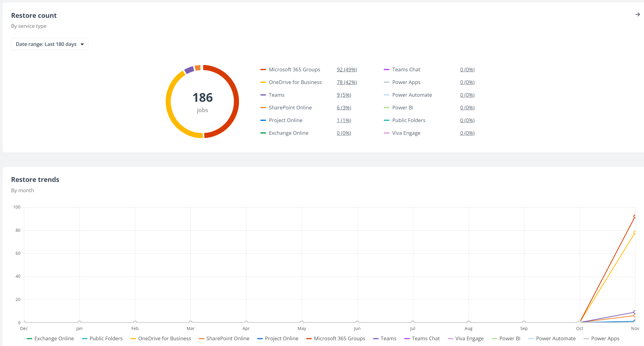This screenshot has height=346, width=644.
Task: Click the Teams purple legend marker
Action: click(x=263, y=95)
